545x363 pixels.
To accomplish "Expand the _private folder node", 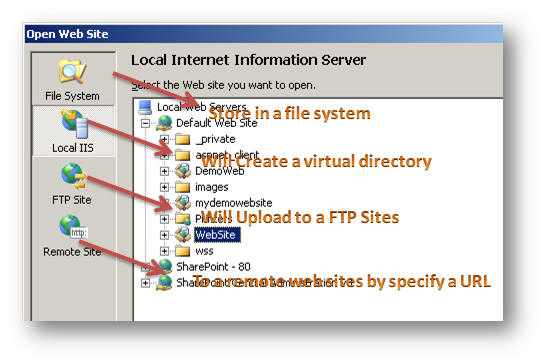I will click(164, 139).
